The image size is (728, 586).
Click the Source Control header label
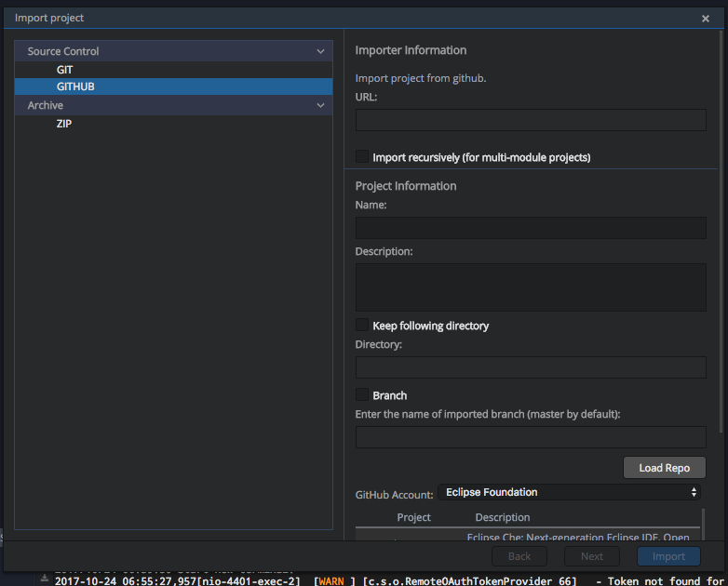(63, 51)
